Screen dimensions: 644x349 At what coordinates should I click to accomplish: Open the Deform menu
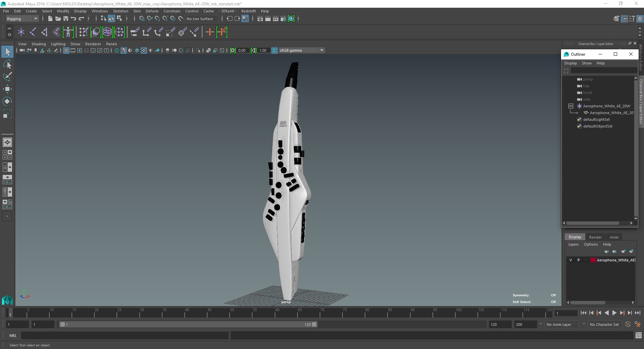[152, 11]
